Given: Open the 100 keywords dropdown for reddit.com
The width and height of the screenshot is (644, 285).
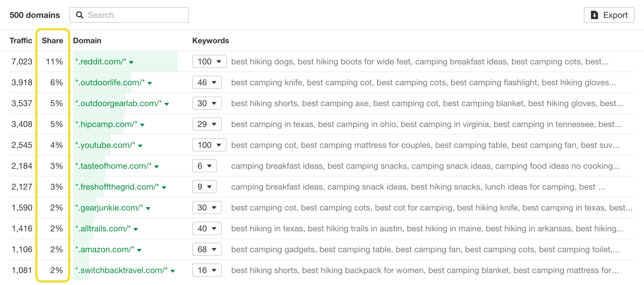Looking at the screenshot, I should click(x=209, y=61).
